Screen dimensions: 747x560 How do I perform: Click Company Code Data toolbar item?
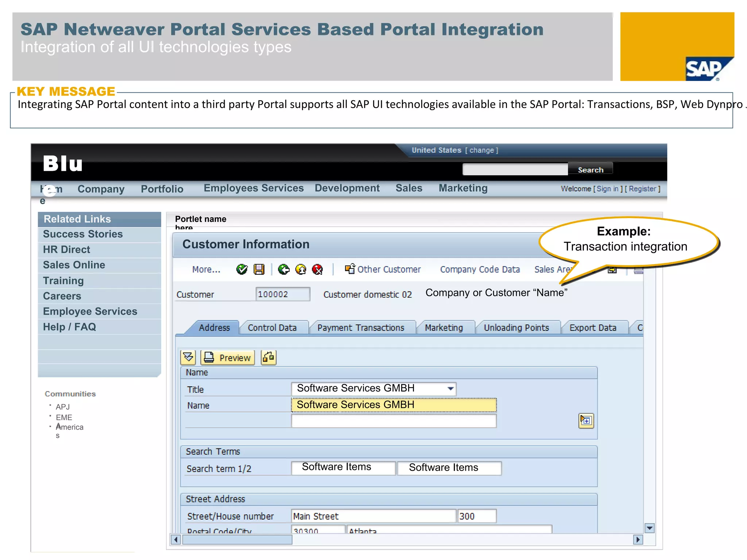click(x=480, y=270)
